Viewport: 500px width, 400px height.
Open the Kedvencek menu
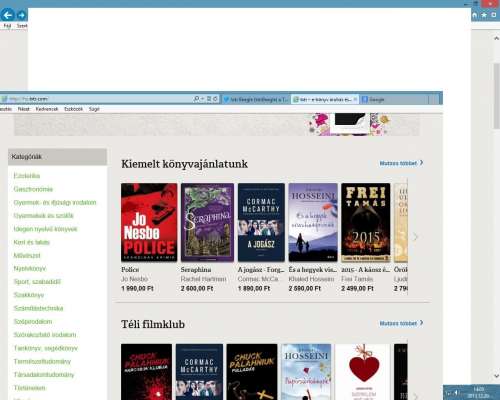[47, 109]
